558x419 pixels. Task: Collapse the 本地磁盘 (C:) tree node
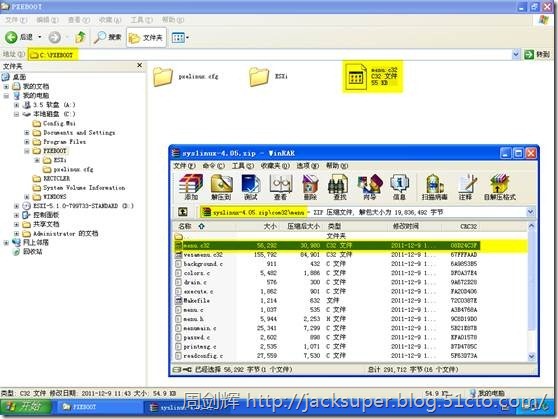(16, 114)
